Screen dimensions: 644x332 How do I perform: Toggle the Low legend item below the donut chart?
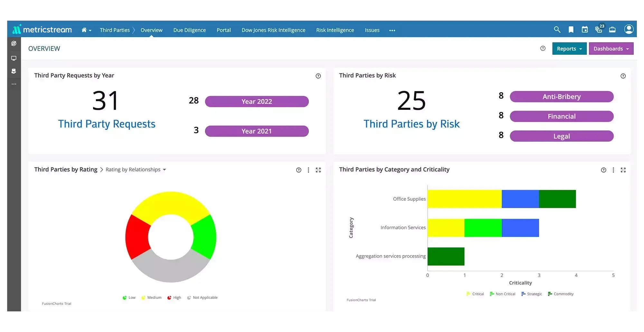pos(129,297)
